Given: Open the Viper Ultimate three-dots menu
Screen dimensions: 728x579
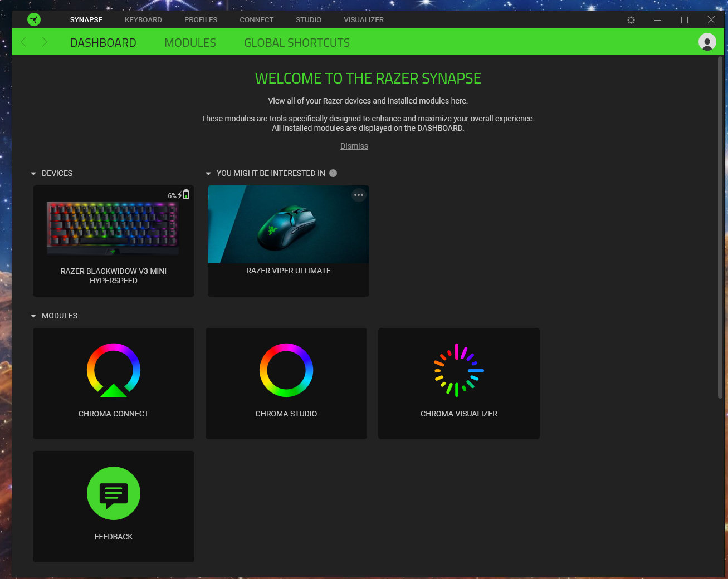Looking at the screenshot, I should click(359, 195).
